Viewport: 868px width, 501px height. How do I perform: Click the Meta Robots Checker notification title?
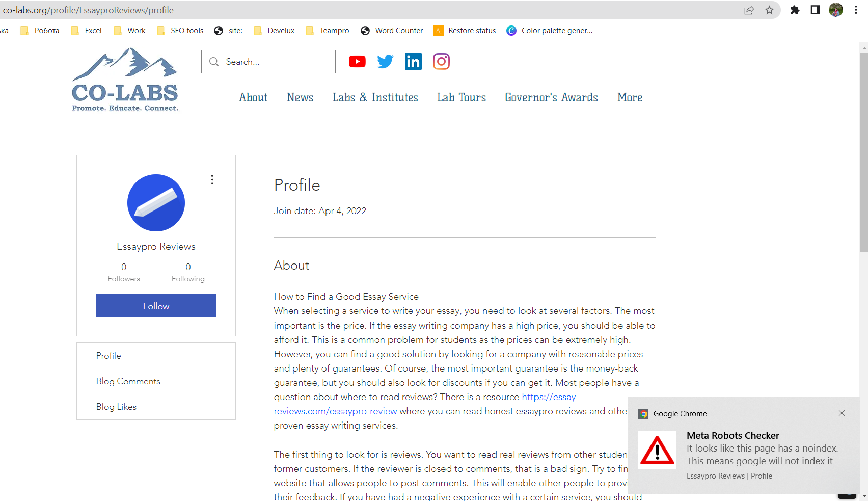(733, 436)
